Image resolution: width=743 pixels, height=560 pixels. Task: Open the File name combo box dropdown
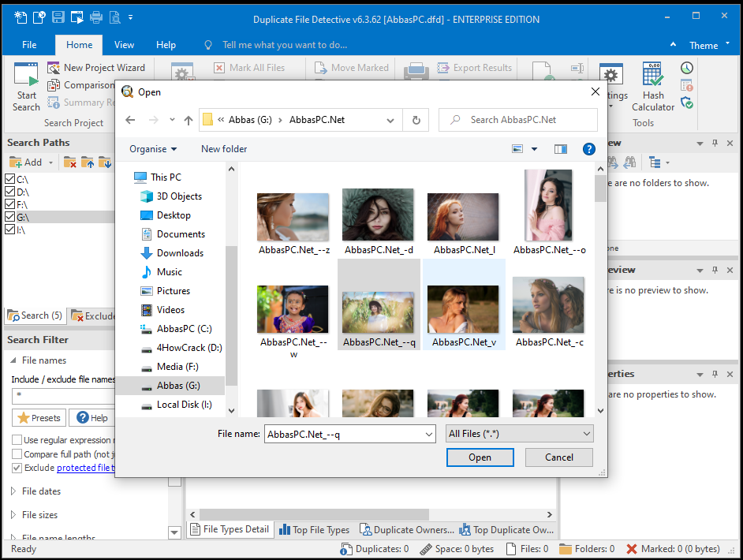(x=429, y=434)
